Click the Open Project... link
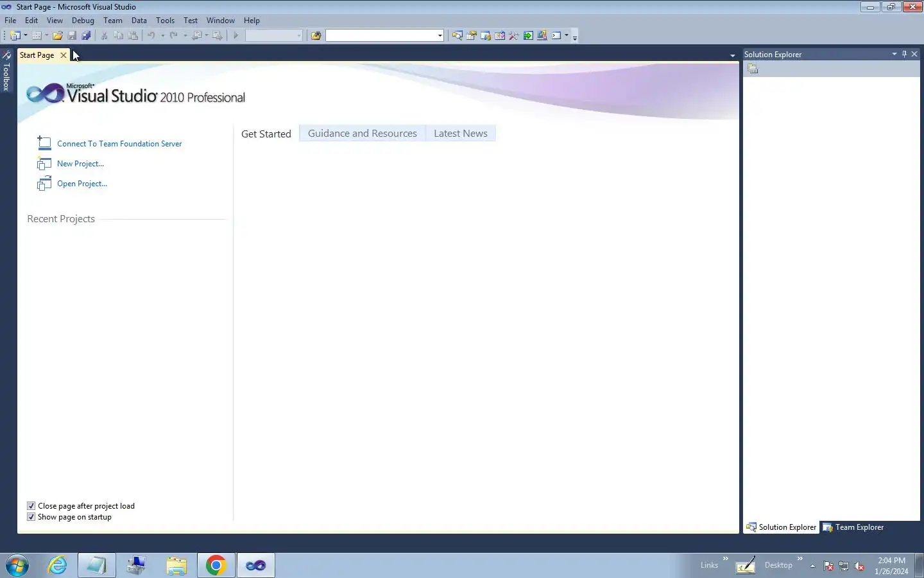 pyautogui.click(x=82, y=184)
